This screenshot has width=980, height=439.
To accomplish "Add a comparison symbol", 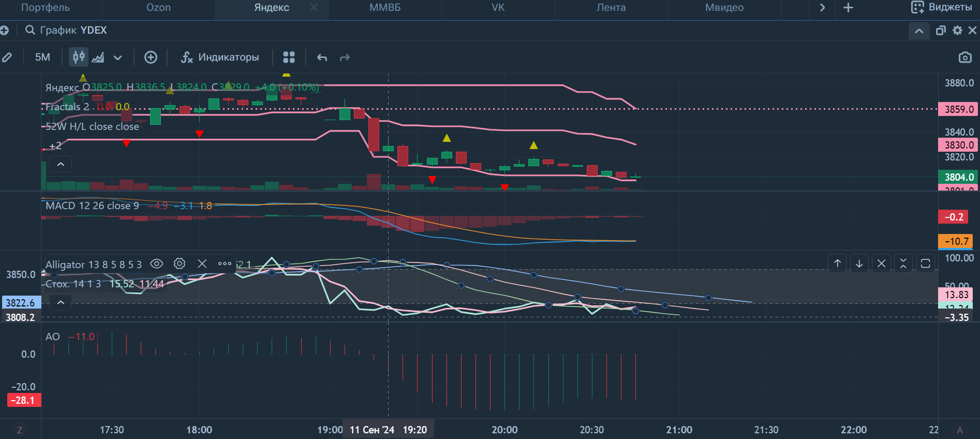I will 151,57.
